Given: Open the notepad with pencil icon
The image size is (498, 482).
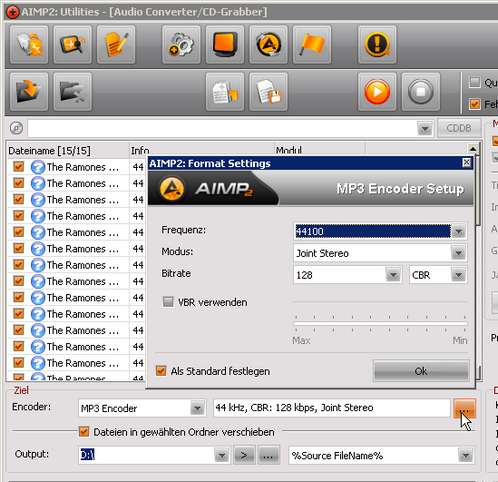Looking at the screenshot, I should 116,44.
